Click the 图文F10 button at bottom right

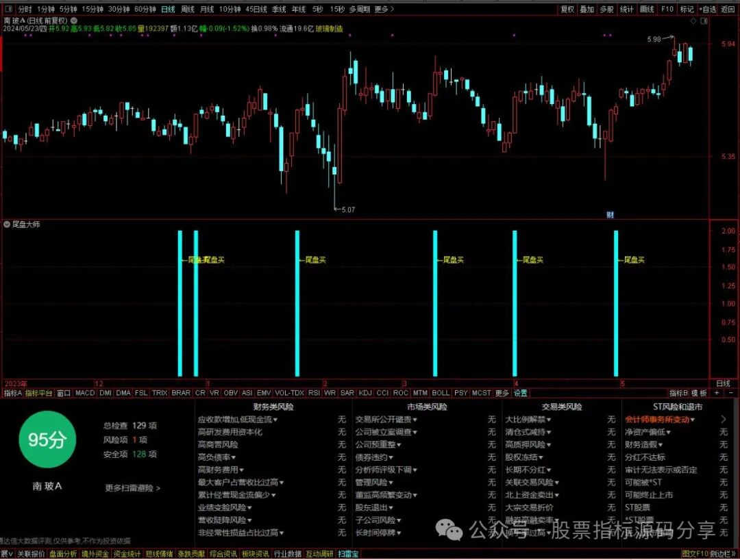695,554
